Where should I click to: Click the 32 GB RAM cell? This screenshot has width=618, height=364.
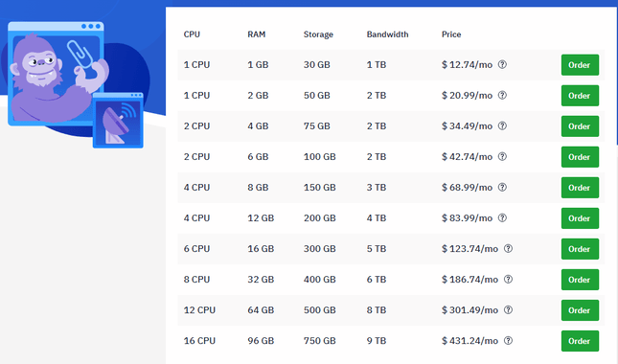coord(261,280)
